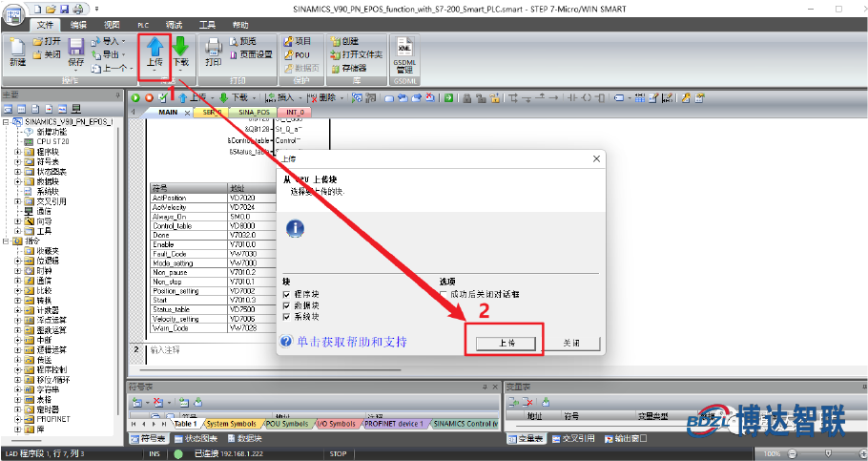Screen dimensions: 868x461
Task: Expand the 位逻辑 instruction folder
Action: coord(18,261)
